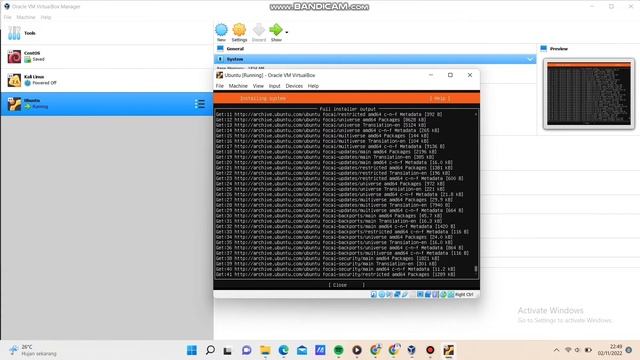Open Wi-Fi network tray icon
Screen dimensions: 640x360
pyautogui.click(x=568, y=350)
